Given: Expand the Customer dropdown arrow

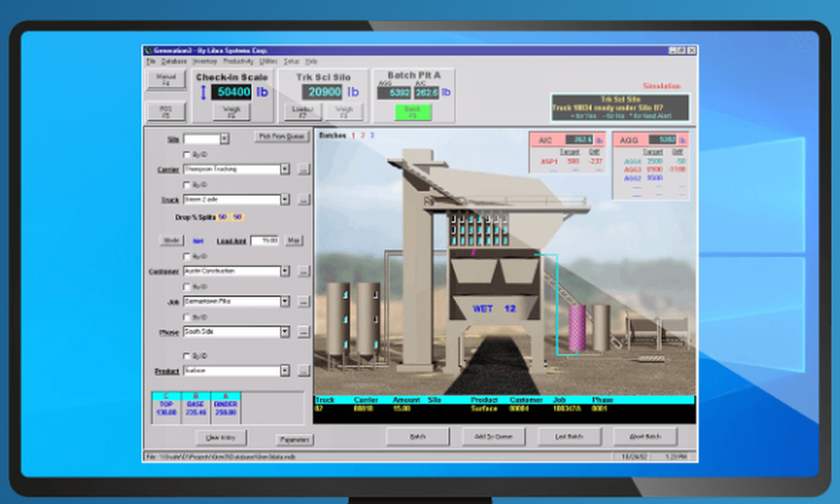Looking at the screenshot, I should [285, 271].
